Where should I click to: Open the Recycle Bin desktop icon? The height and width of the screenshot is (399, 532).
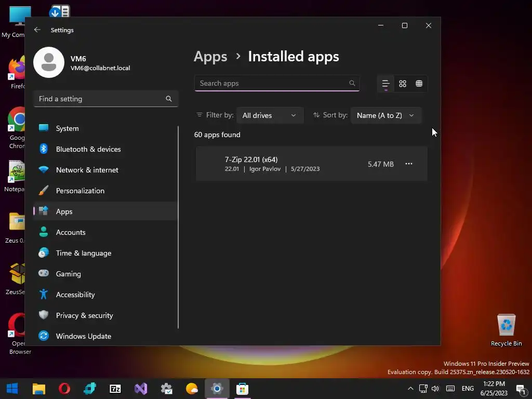(506, 330)
